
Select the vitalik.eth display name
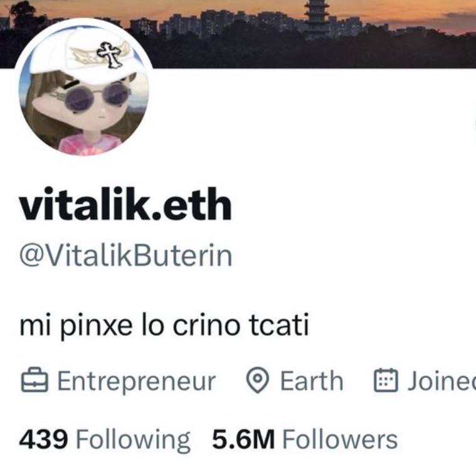tap(125, 203)
